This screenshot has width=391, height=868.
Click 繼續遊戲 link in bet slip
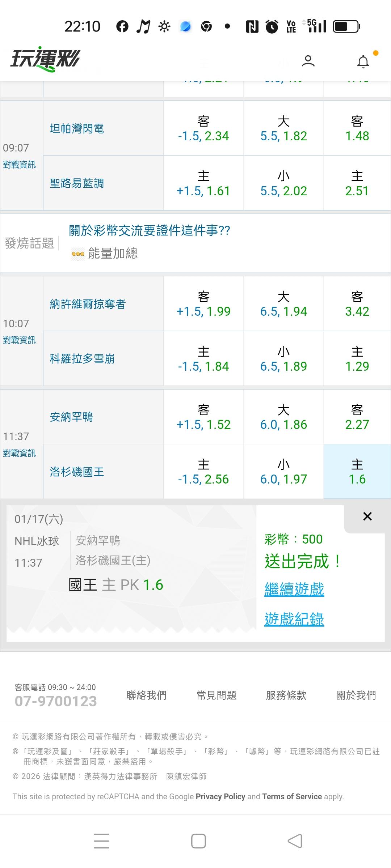coord(294,590)
